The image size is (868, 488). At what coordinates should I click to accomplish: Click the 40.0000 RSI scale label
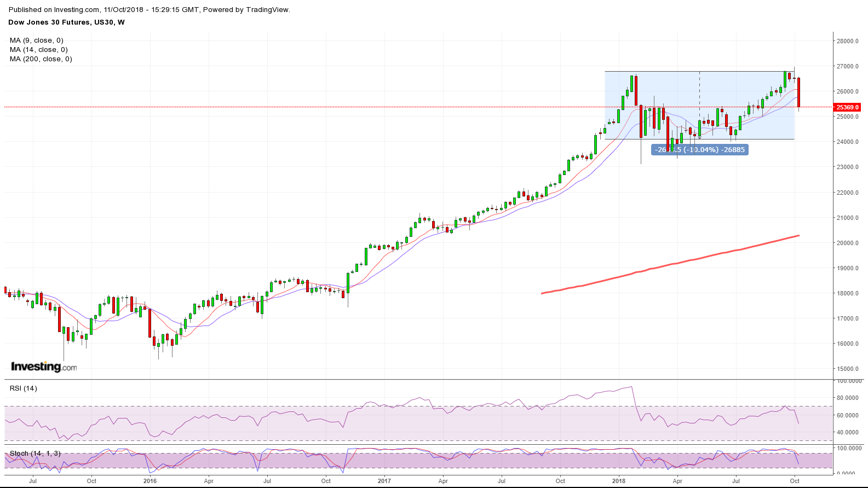pyautogui.click(x=847, y=432)
